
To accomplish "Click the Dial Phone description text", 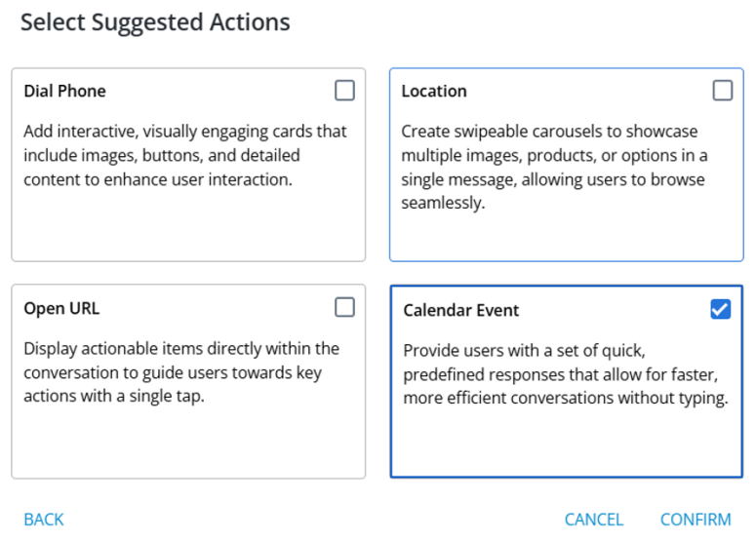I will click(184, 155).
